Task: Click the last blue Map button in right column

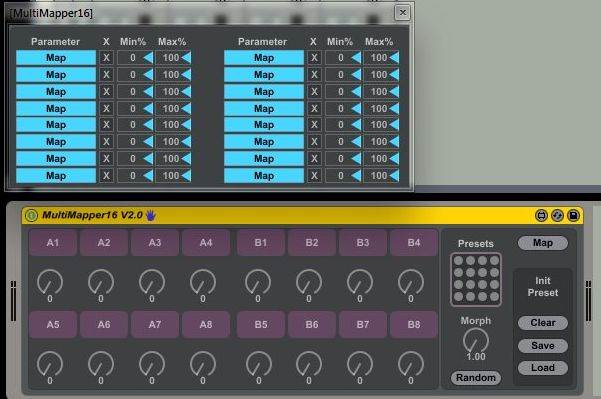Action: pyautogui.click(x=264, y=176)
